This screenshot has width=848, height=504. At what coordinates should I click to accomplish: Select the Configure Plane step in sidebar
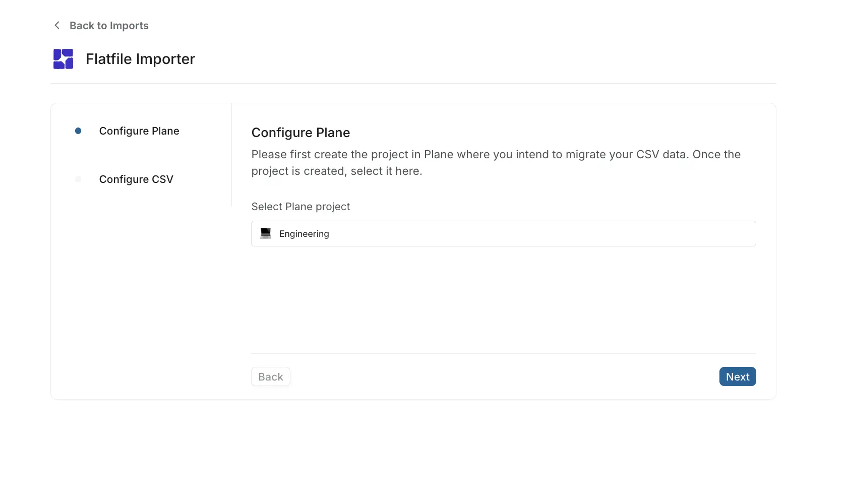click(139, 131)
